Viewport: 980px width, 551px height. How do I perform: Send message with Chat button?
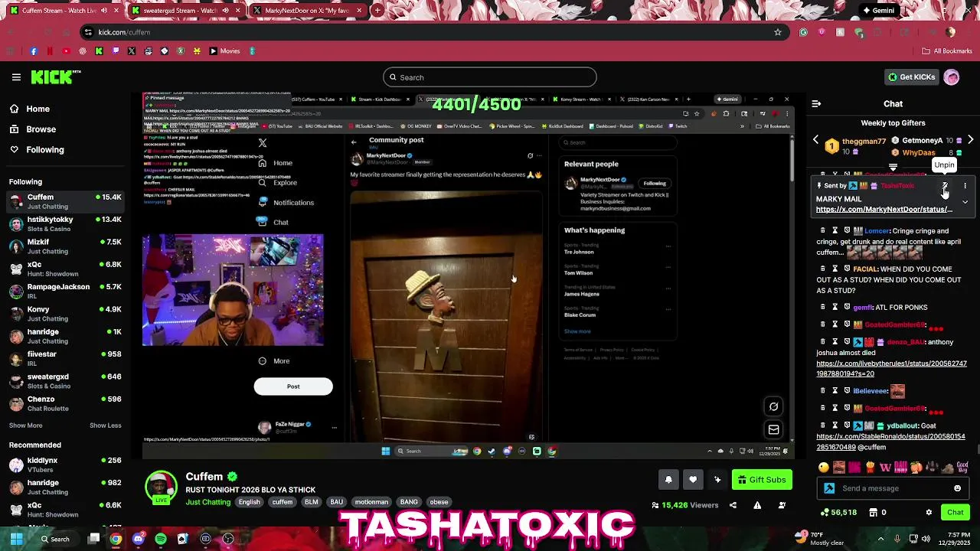click(955, 512)
